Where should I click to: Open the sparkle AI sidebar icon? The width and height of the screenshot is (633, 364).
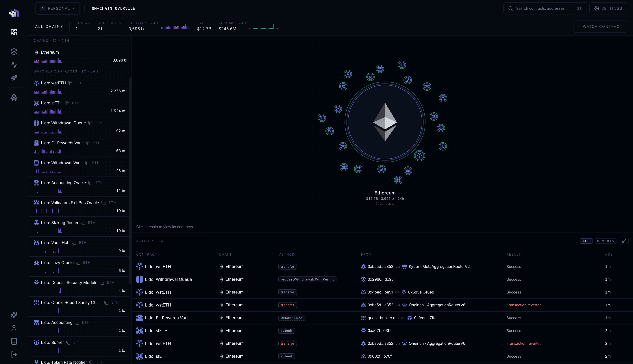tap(14, 315)
